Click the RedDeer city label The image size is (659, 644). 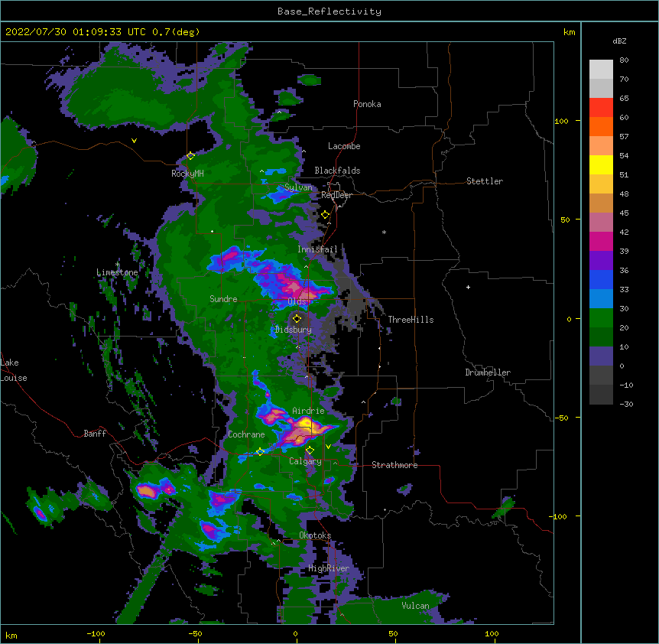(336, 195)
